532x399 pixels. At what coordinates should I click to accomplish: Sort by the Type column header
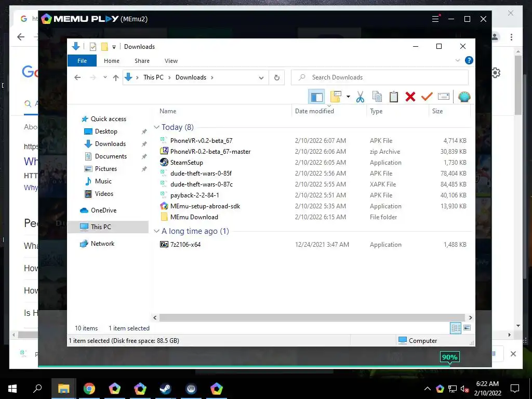376,111
